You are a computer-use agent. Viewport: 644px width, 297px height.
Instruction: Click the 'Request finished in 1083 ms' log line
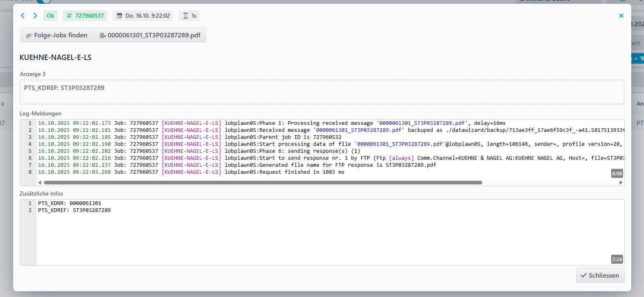pos(284,172)
